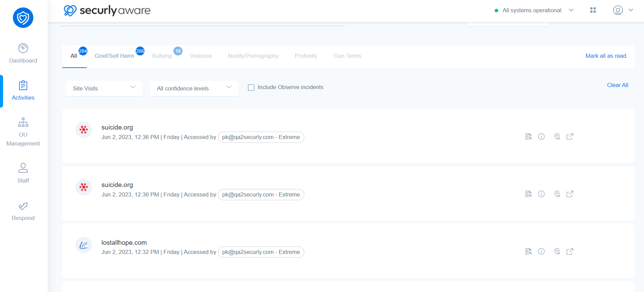Open lostallhope.com in external link

click(x=570, y=252)
